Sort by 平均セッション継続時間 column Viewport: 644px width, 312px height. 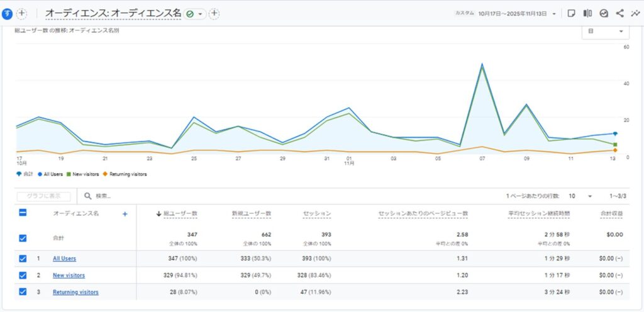[x=538, y=213]
